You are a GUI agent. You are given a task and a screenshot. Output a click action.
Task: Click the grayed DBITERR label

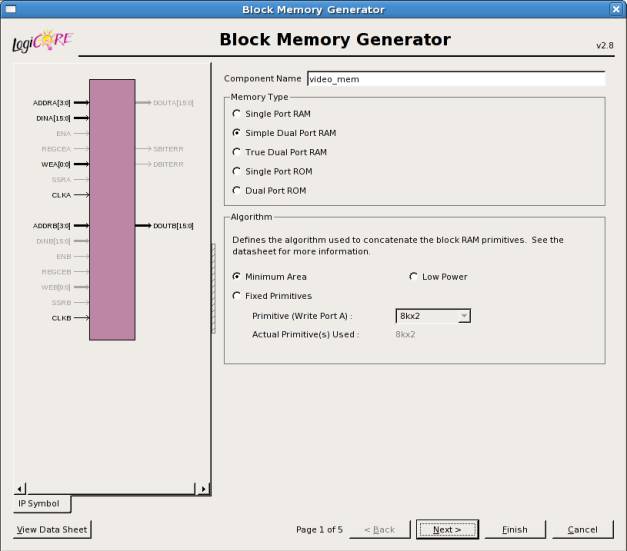(168, 164)
